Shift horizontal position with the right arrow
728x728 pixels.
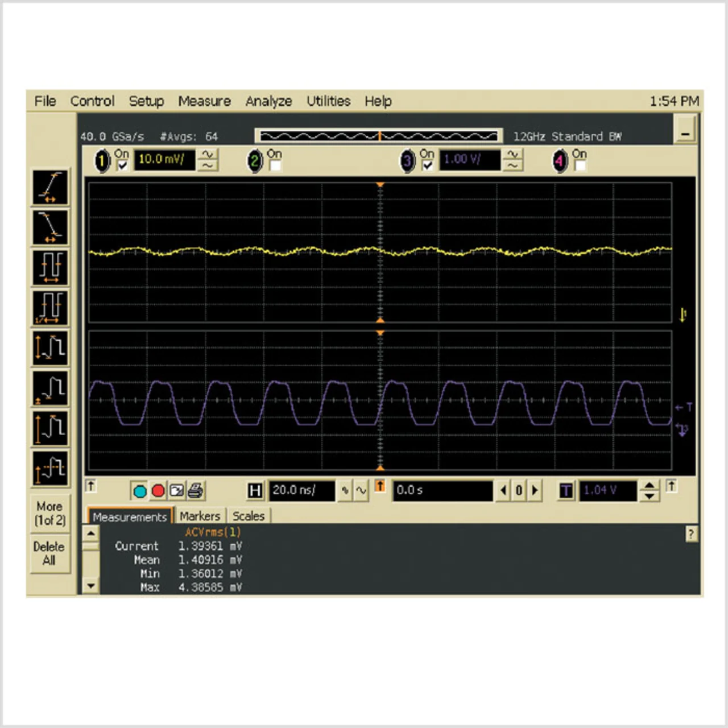535,490
